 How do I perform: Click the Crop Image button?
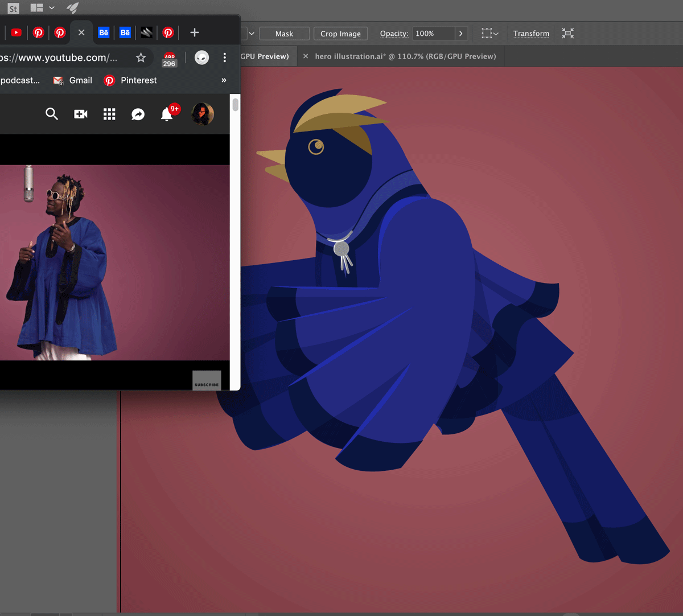pos(340,34)
